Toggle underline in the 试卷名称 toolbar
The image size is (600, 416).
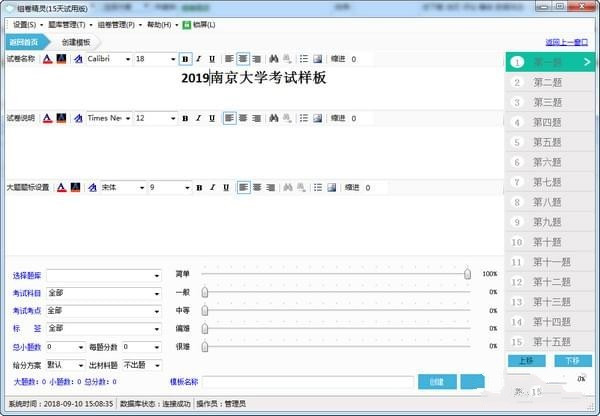(212, 59)
